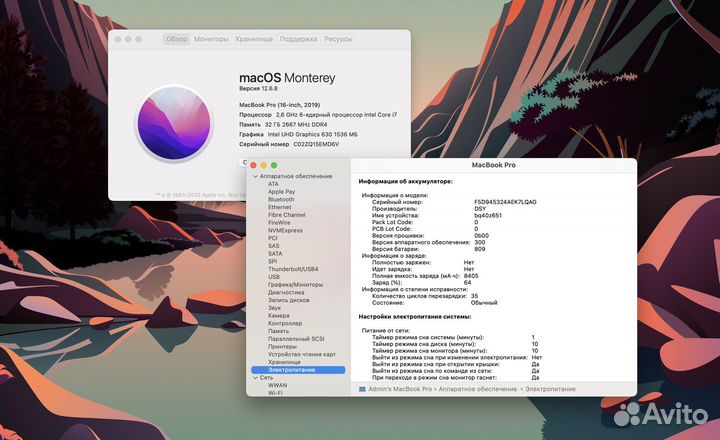Select Контроллер in the sidebar
720x440 pixels.
[x=285, y=323]
